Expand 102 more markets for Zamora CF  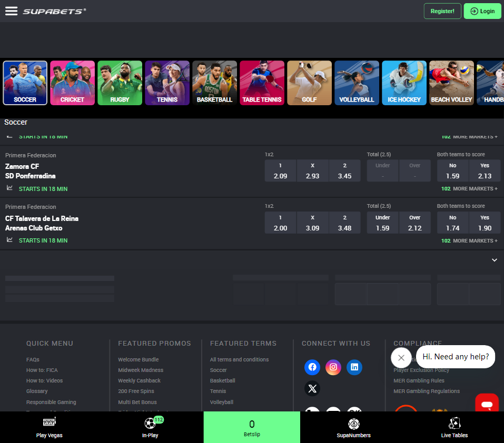tap(469, 189)
